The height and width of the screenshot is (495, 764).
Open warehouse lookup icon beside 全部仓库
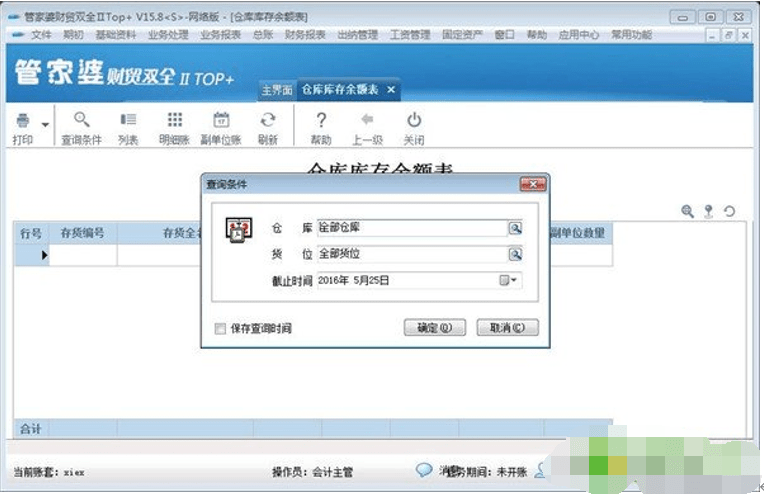coord(515,228)
